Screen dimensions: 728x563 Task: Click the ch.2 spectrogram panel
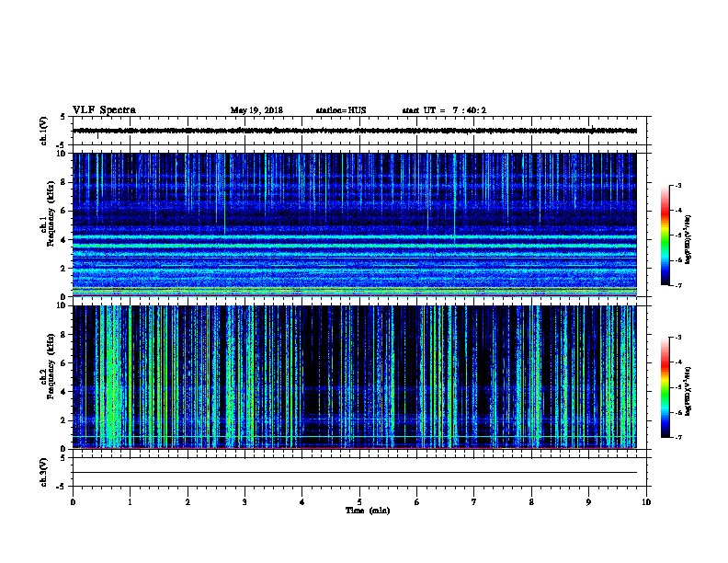tap(355, 377)
